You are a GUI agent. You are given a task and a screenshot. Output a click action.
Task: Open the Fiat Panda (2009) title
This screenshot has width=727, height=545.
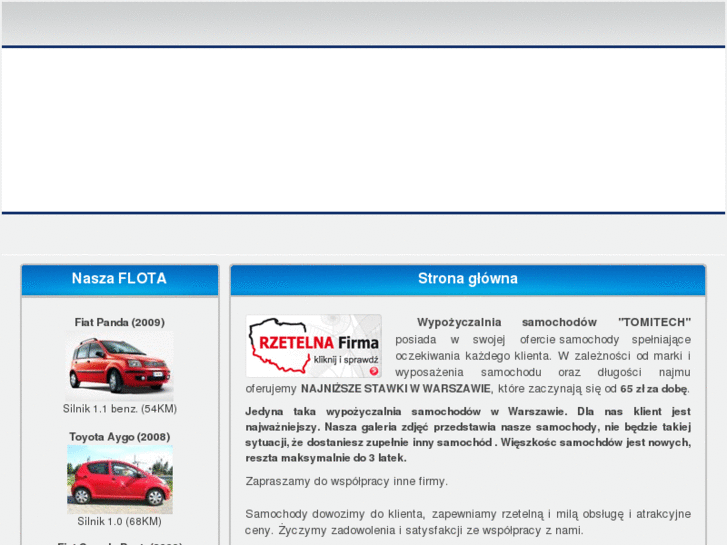pos(120,322)
